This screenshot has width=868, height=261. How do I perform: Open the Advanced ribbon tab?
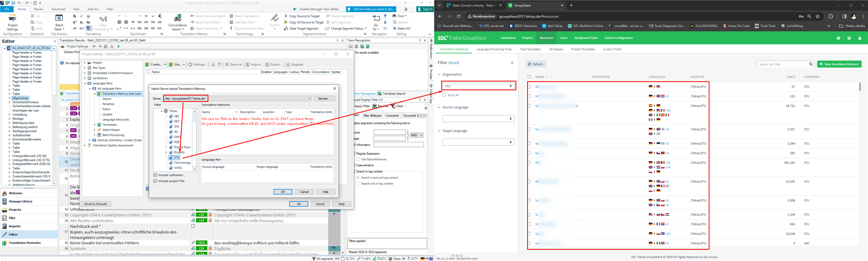pos(58,9)
